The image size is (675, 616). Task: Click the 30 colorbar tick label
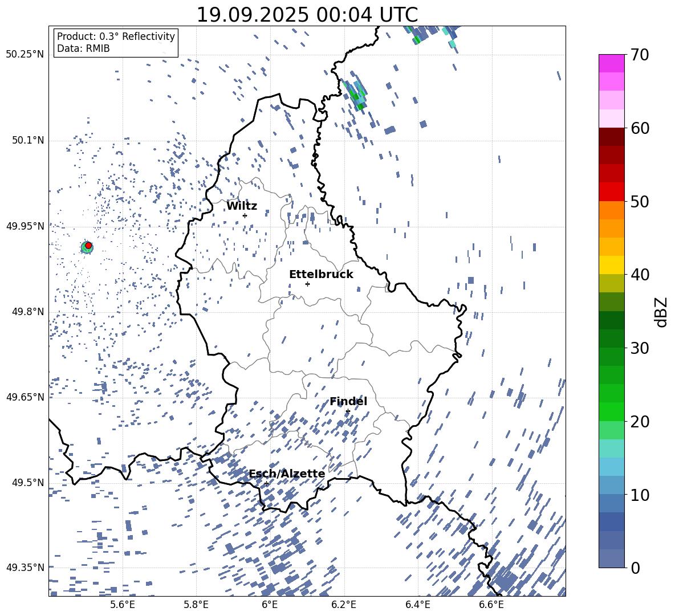(x=640, y=348)
